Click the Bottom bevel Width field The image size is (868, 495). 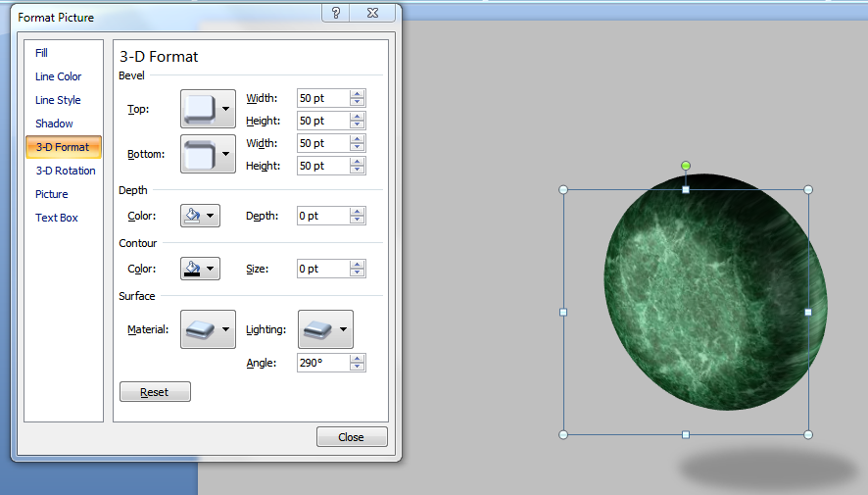point(323,143)
